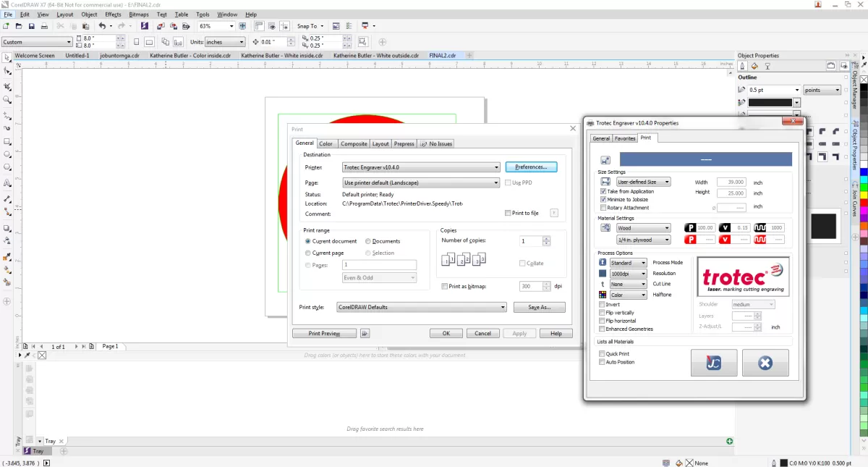The height and width of the screenshot is (467, 868).
Task: Select the Transparency tool in toolbox
Action: (x=7, y=240)
